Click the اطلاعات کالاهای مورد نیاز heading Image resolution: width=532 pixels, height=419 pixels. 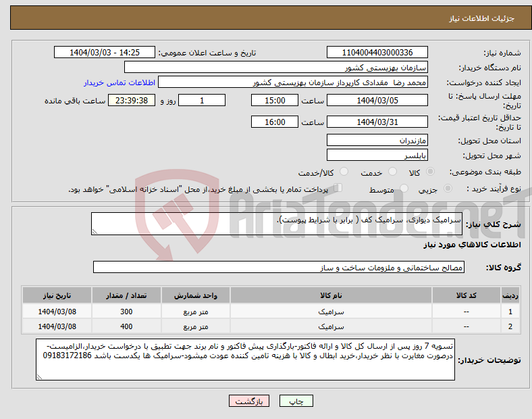472,245
